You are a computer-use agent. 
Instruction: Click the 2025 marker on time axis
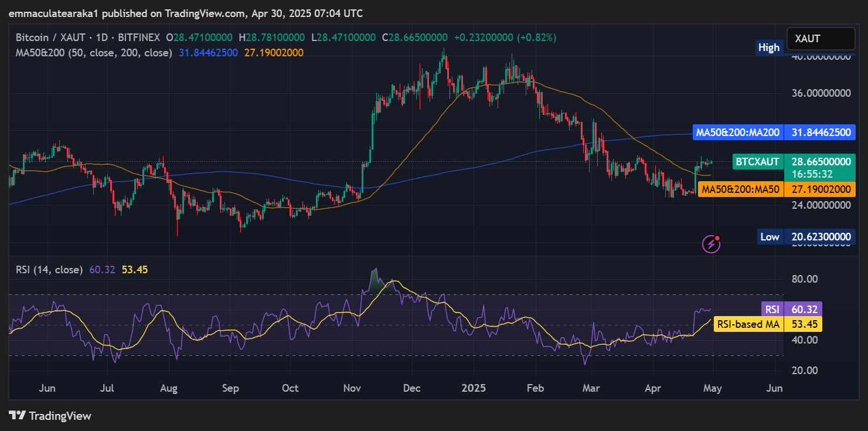[x=472, y=388]
